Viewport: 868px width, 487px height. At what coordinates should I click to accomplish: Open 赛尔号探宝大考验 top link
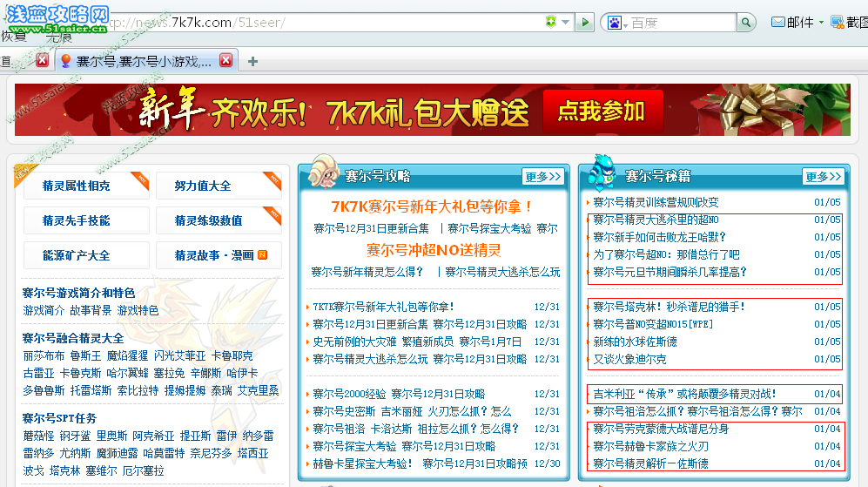pyautogui.click(x=489, y=228)
